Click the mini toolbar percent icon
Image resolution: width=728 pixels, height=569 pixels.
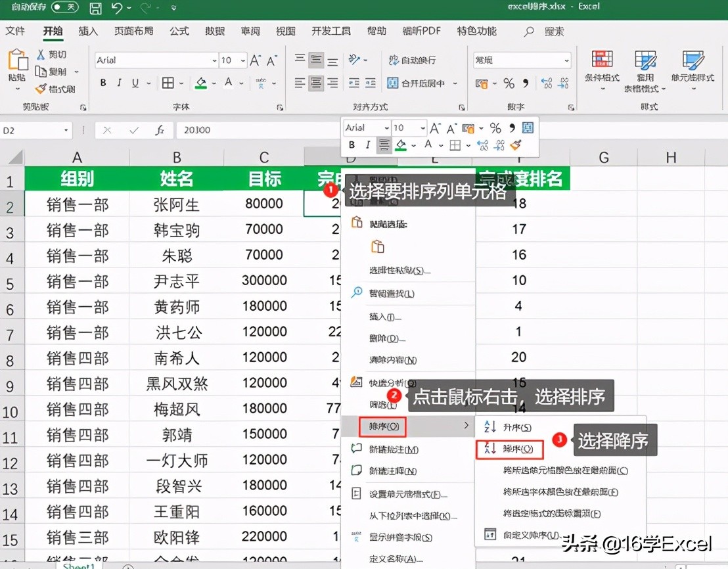point(495,127)
